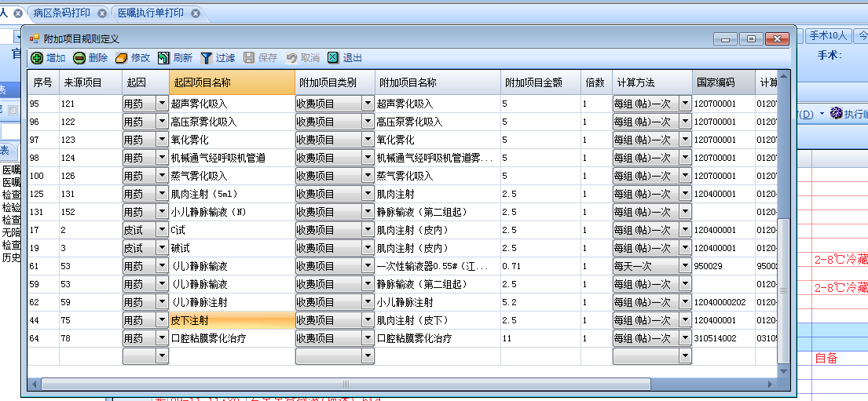Image resolution: width=868 pixels, height=401 pixels.
Task: Click the 保存 (save) floppy disk icon
Action: click(x=249, y=57)
